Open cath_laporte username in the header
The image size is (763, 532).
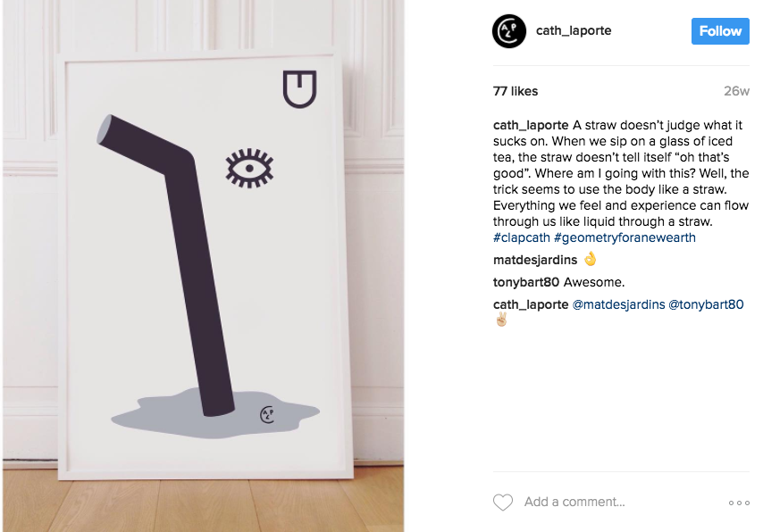point(574,30)
